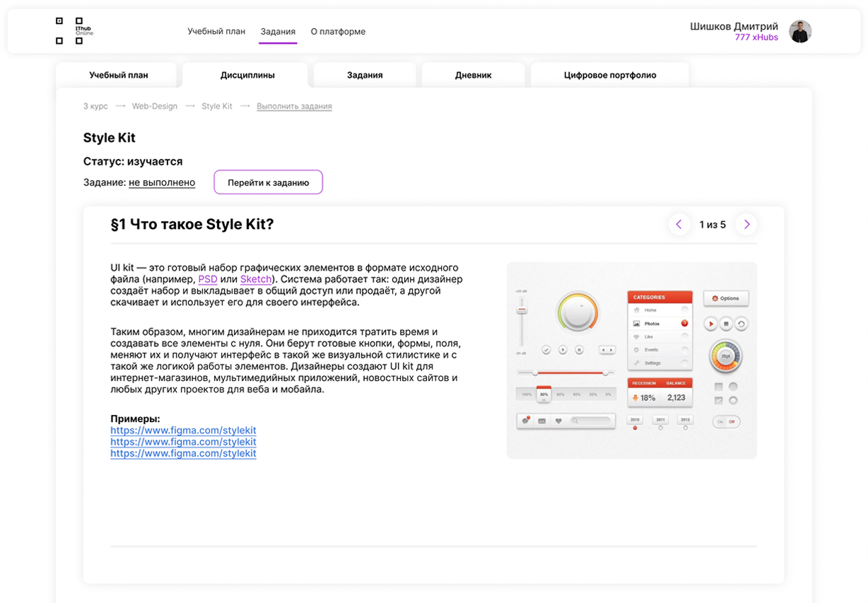Click the red slider handle in the UI kit
This screenshot has width=868, height=603.
522,309
